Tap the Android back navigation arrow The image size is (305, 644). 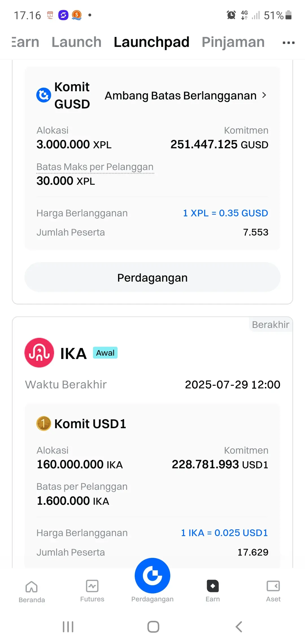[239, 626]
